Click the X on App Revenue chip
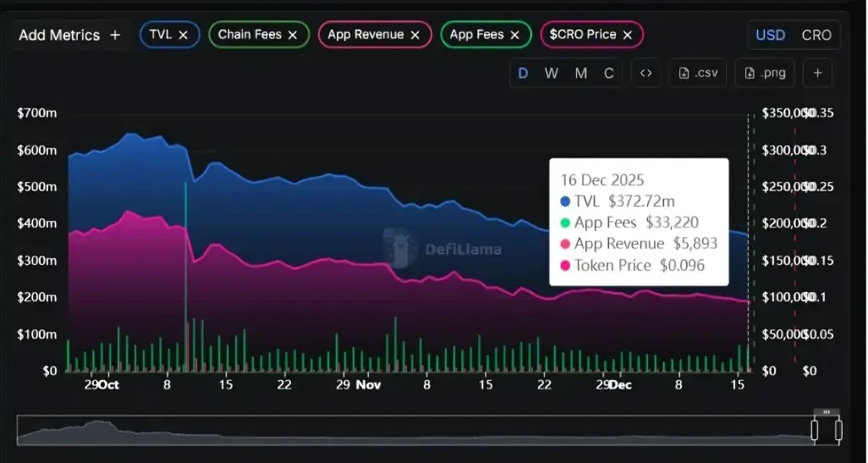This screenshot has width=868, height=463. pos(415,35)
